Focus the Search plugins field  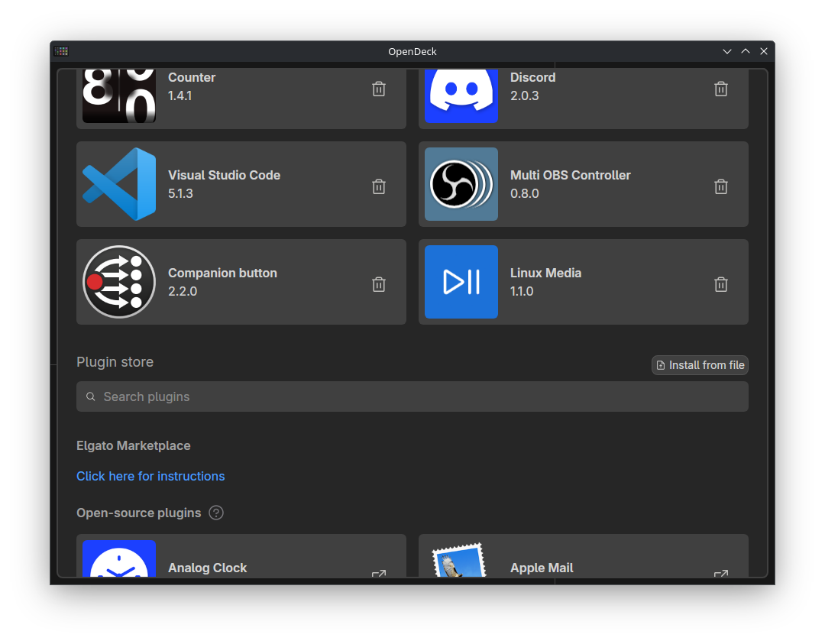[412, 396]
